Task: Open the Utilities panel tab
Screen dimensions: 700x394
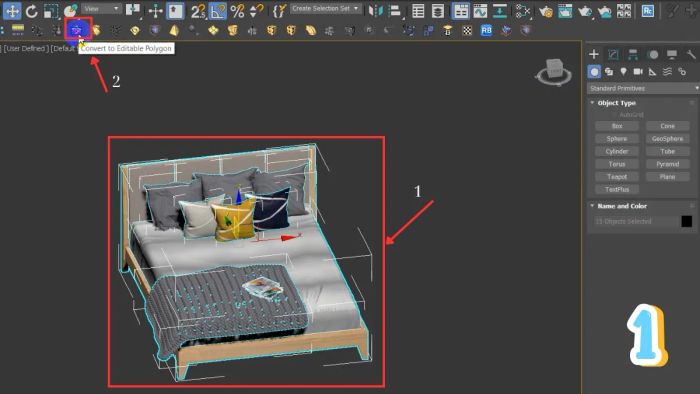Action: tap(691, 54)
